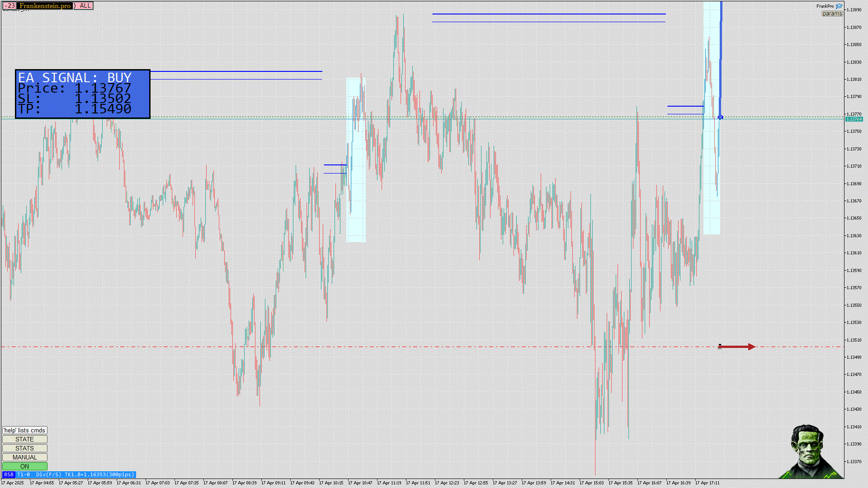Image resolution: width=868 pixels, height=488 pixels.
Task: Click the 1.13510 price scale label
Action: [854, 340]
